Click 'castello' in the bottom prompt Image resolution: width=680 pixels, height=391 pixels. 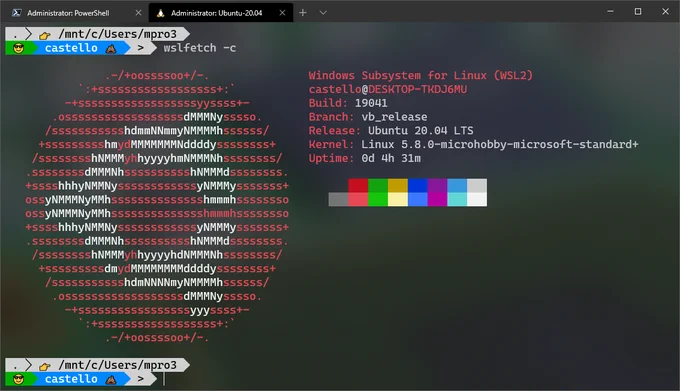click(x=71, y=379)
